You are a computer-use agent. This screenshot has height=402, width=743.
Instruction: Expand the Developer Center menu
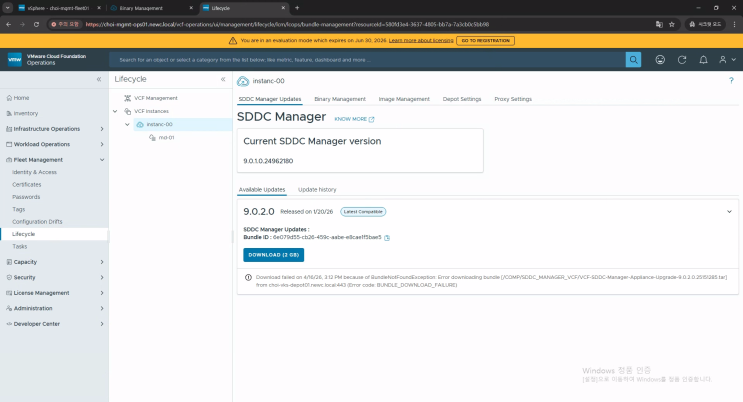(102, 324)
